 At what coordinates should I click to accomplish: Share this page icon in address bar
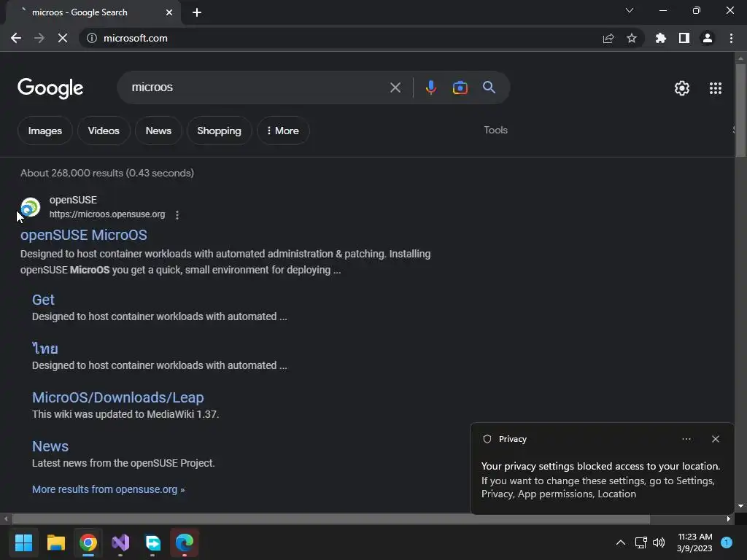[x=608, y=38]
